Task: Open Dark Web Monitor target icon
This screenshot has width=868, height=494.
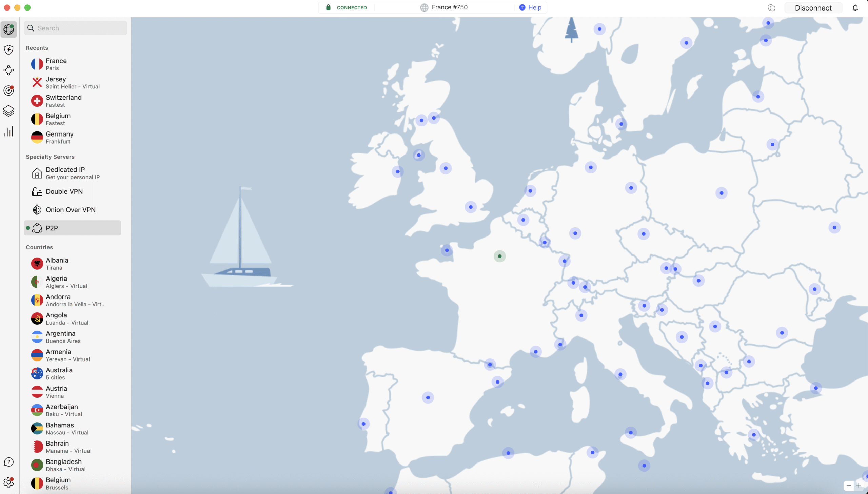Action: coord(9,90)
